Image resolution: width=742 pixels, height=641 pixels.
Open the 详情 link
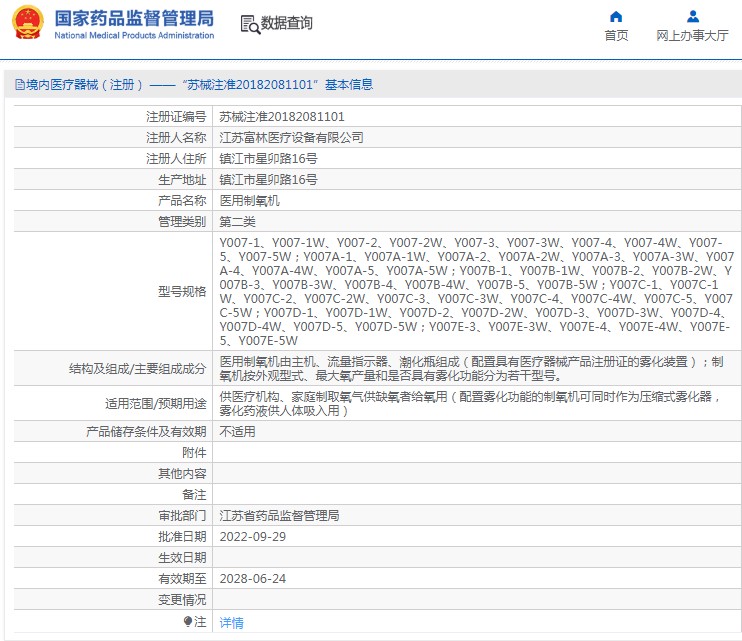coord(231,622)
